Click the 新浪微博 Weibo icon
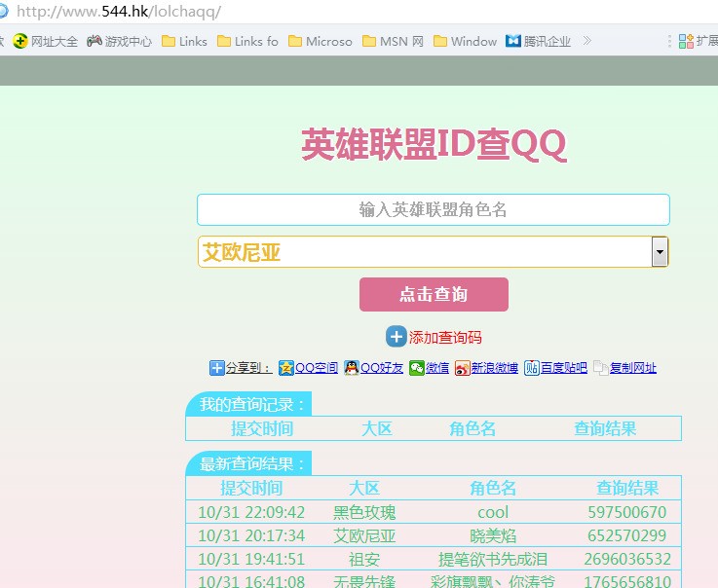 point(462,367)
